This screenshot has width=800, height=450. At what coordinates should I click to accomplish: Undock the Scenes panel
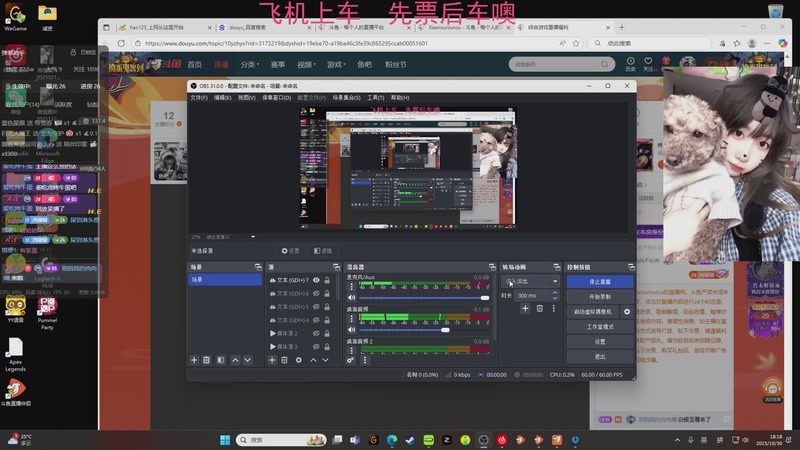pyautogui.click(x=258, y=267)
